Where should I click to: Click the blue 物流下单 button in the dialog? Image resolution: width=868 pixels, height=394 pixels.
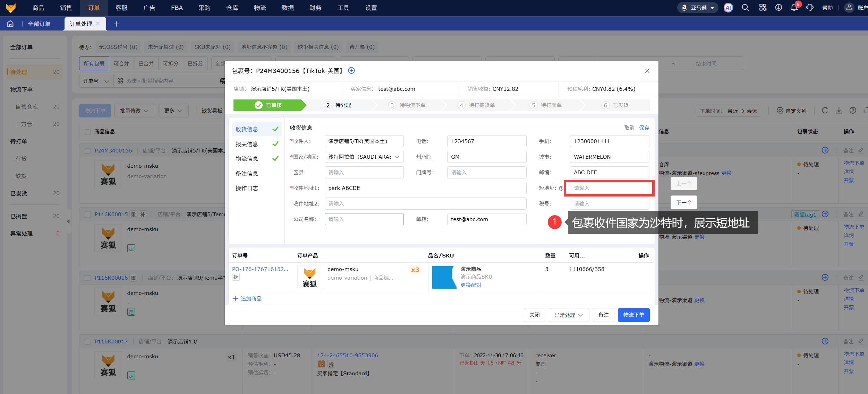633,315
